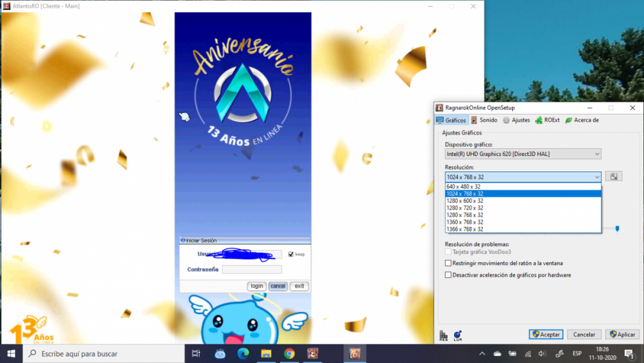Switch to the Sonido tab

pyautogui.click(x=484, y=121)
